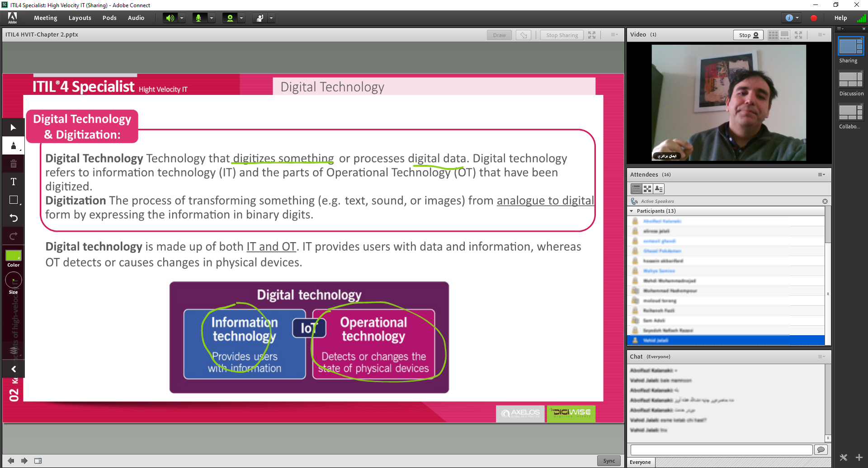Switch video pod to filmstrip view
868x468 pixels.
coord(785,35)
